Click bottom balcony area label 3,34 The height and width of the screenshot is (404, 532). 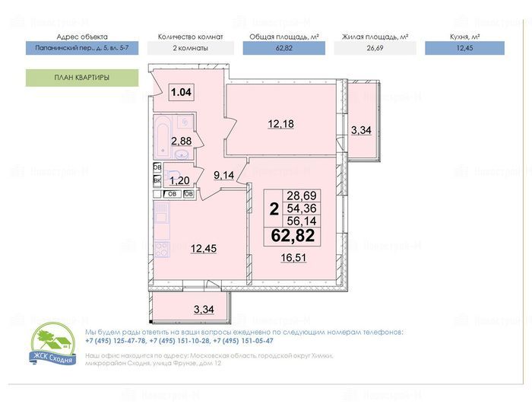coord(204,310)
